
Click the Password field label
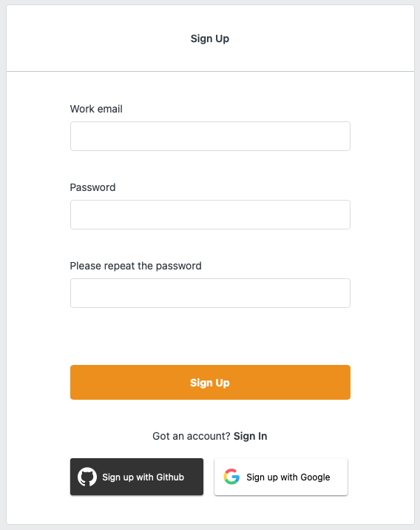pyautogui.click(x=92, y=187)
